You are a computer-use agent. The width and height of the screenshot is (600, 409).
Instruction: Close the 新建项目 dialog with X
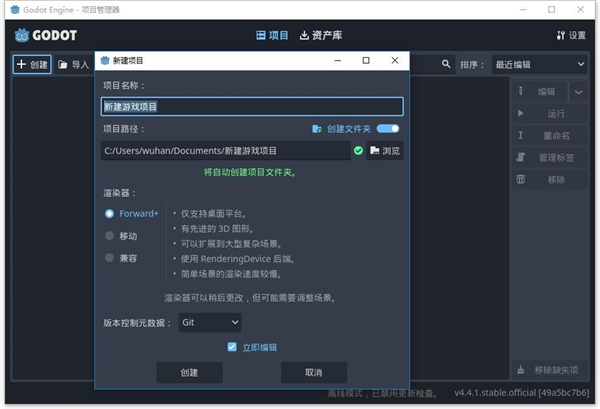click(x=395, y=60)
